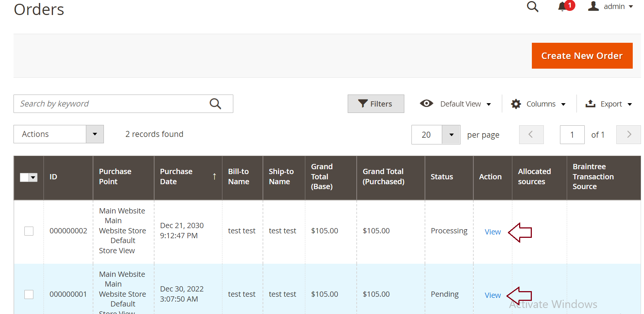Open View link for Processing order
644x314 pixels.
pyautogui.click(x=492, y=232)
